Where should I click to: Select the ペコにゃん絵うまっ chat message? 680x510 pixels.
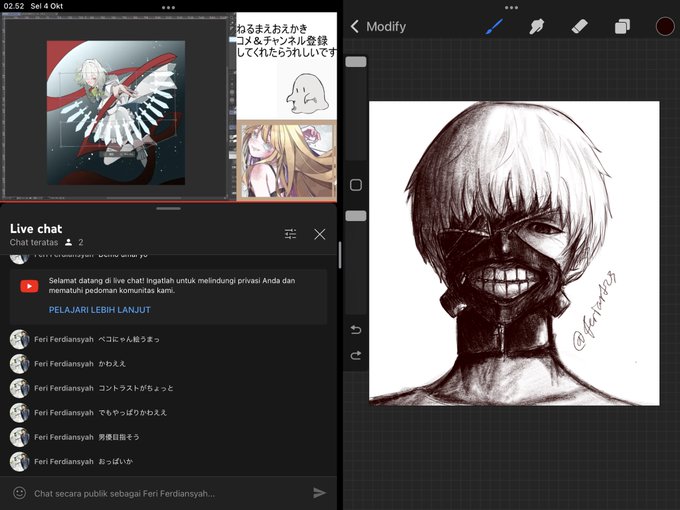[x=129, y=339]
